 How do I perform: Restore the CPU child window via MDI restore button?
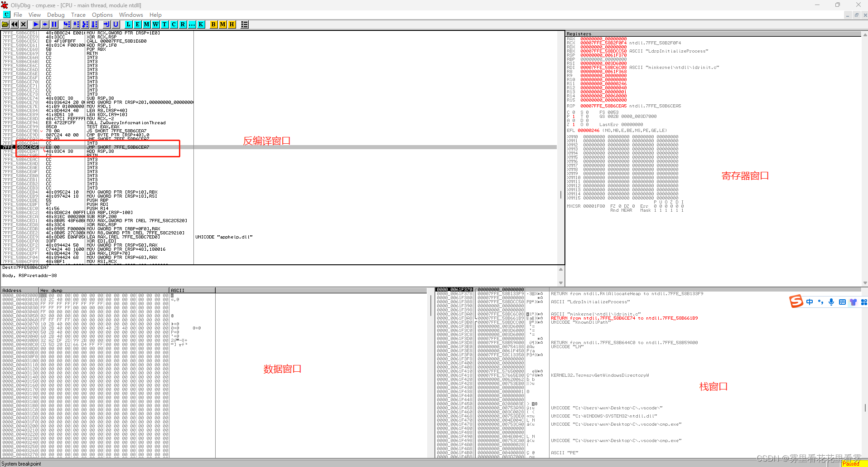pyautogui.click(x=856, y=15)
